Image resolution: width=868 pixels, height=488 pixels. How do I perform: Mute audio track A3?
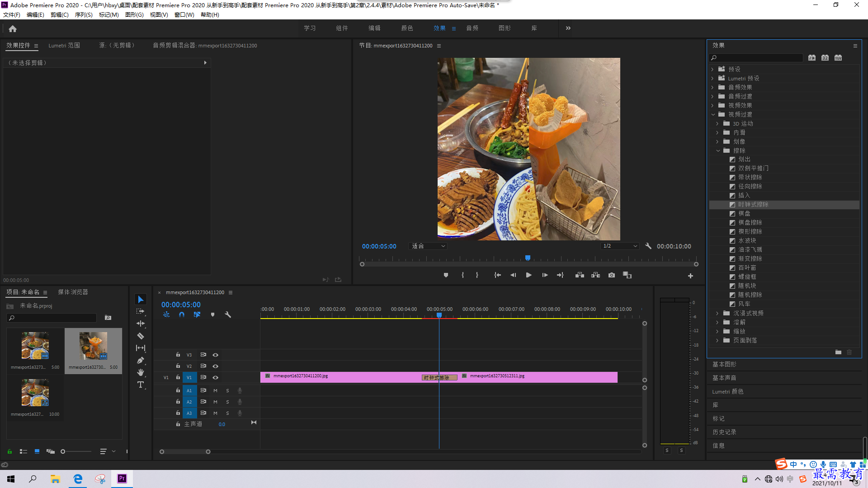(x=215, y=413)
